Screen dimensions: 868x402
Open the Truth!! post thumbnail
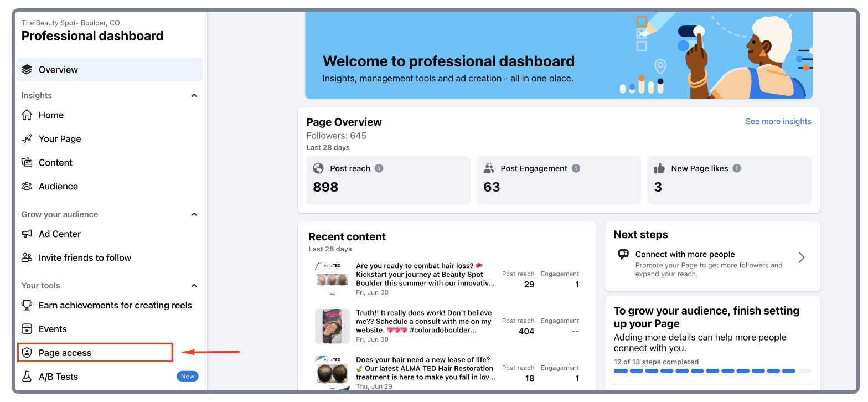click(x=332, y=326)
